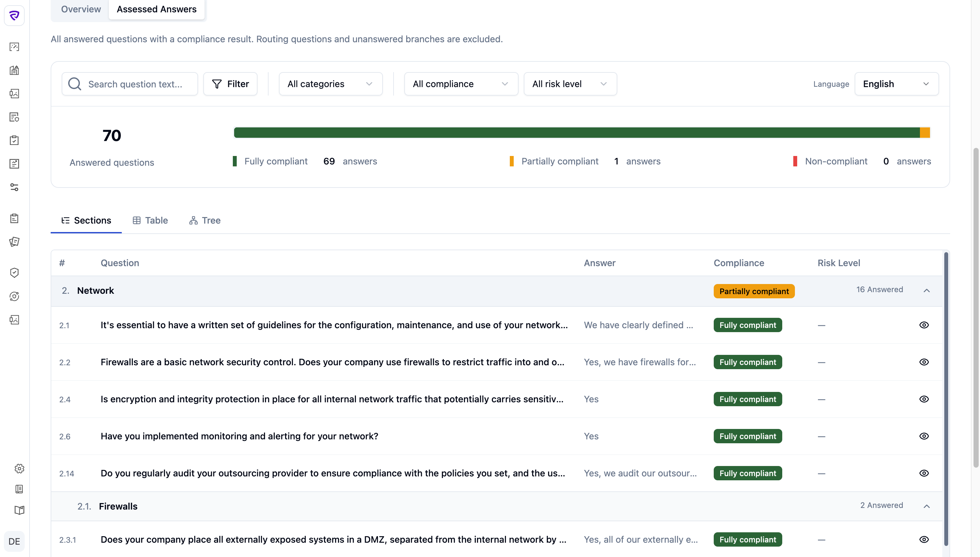The image size is (980, 557).
Task: Click the Search question text field
Action: tap(130, 84)
